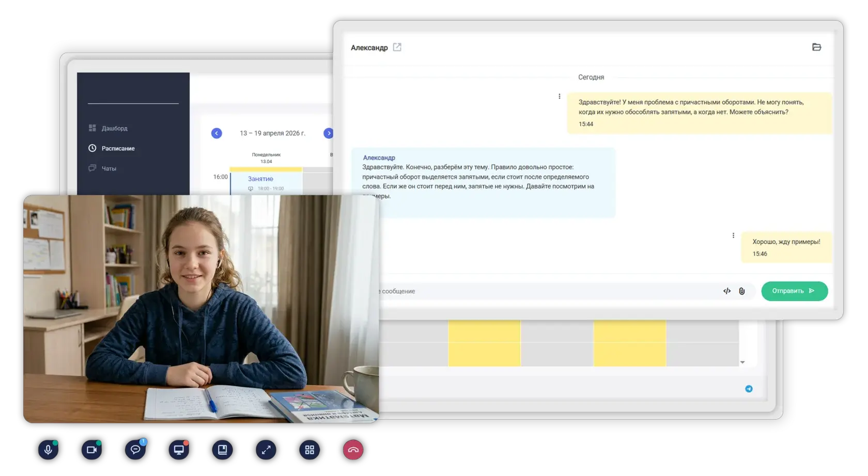This screenshot has height=476, width=868.
Task: Click the sender name Александр in the reply bubble
Action: pos(379,157)
